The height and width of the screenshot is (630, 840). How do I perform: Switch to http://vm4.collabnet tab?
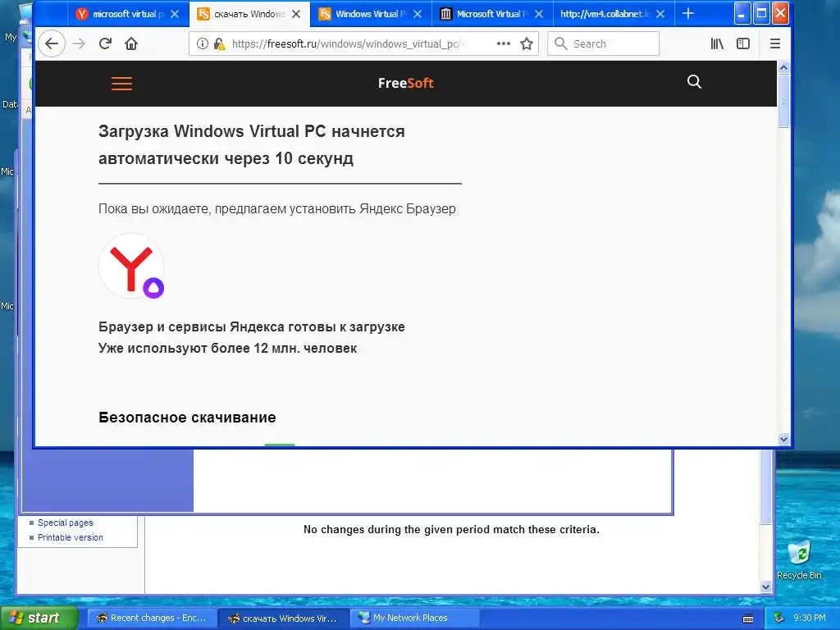(614, 14)
